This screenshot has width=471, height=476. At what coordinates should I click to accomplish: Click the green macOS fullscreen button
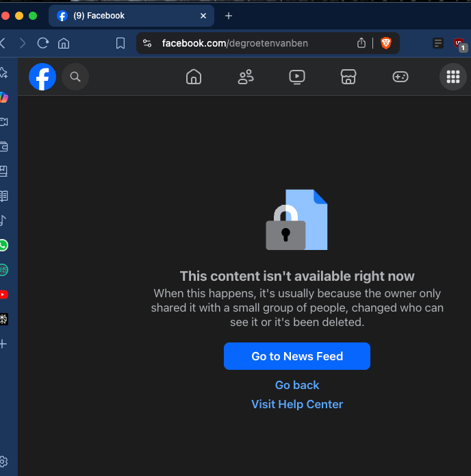tap(33, 16)
